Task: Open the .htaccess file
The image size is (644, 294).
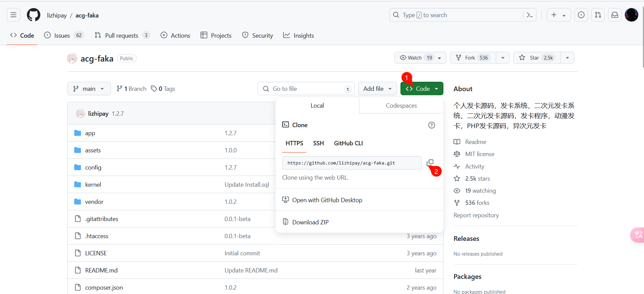Action: click(97, 236)
